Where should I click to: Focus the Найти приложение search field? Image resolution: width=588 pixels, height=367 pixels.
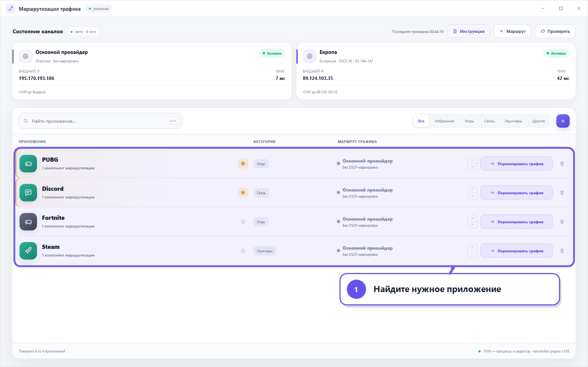[x=100, y=121]
